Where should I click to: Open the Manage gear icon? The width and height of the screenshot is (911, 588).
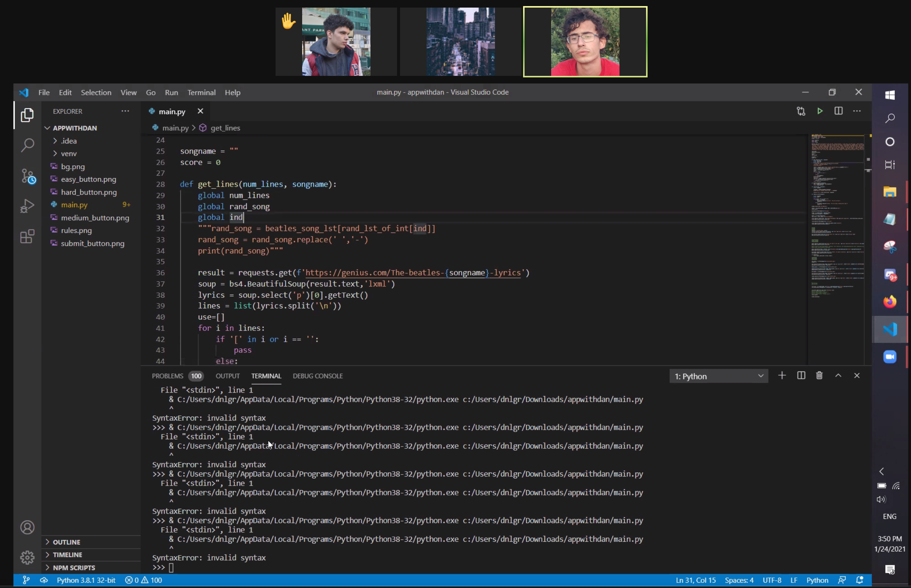[27, 557]
